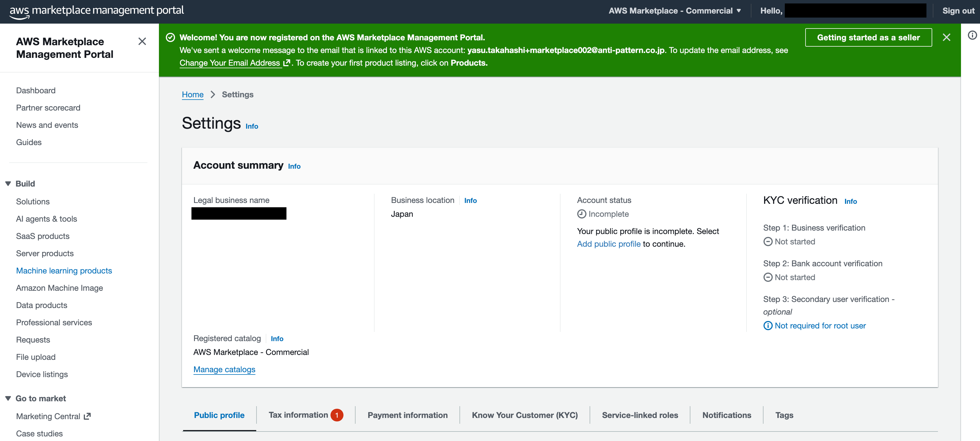The height and width of the screenshot is (441, 980).
Task: Close the AWS Marketplace Management Portal sidebar
Action: (142, 41)
